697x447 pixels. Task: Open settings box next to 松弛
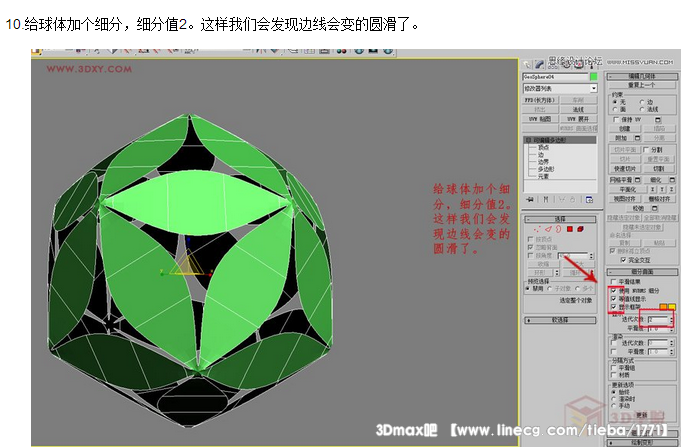point(654,208)
